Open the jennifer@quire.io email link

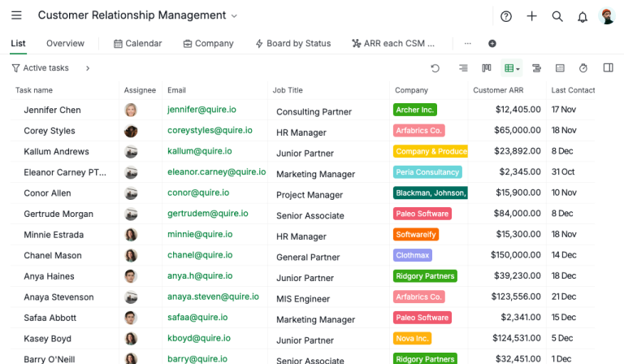tap(201, 110)
